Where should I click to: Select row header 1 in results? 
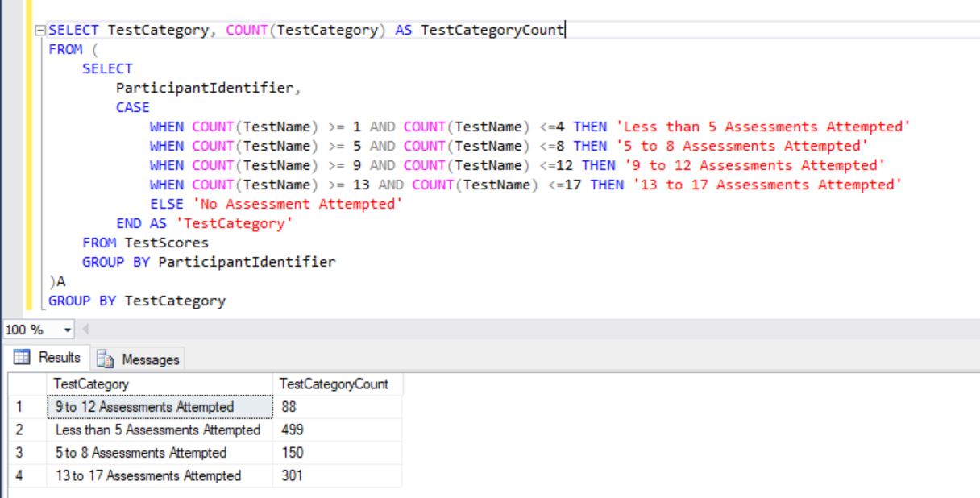[x=27, y=407]
